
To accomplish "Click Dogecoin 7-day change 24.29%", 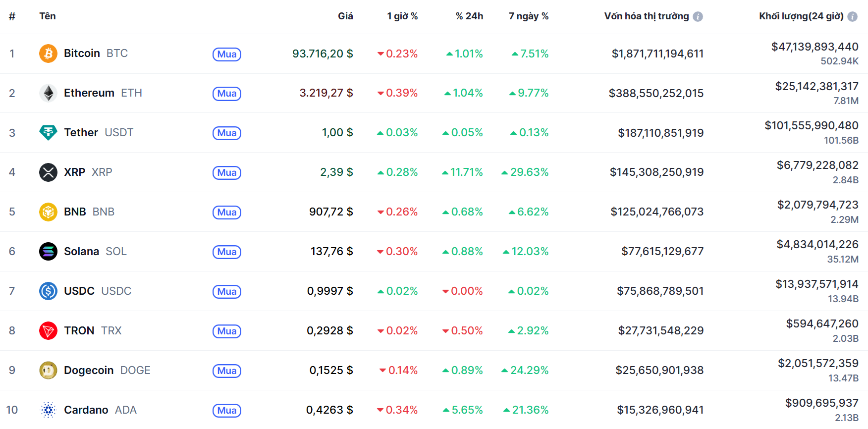I will [525, 371].
